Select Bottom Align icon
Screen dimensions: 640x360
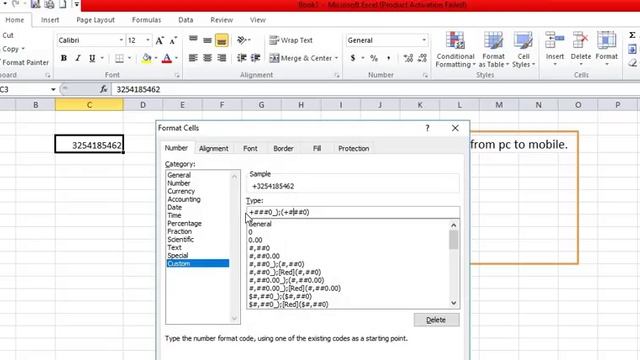tap(222, 40)
